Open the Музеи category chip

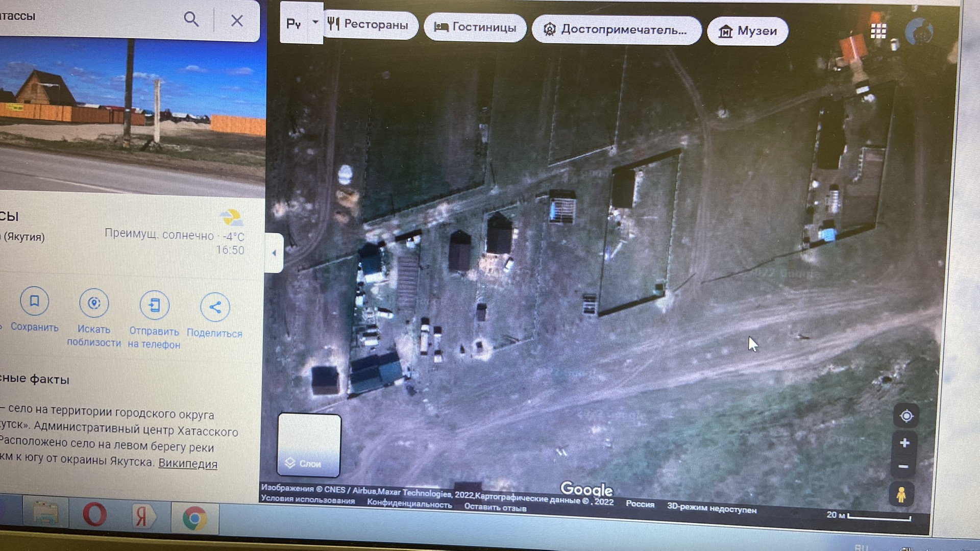point(748,31)
